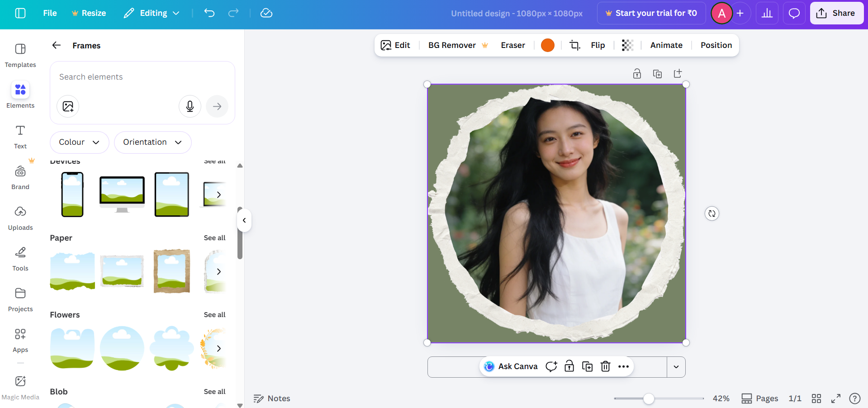See all Flowers frames

click(x=214, y=315)
